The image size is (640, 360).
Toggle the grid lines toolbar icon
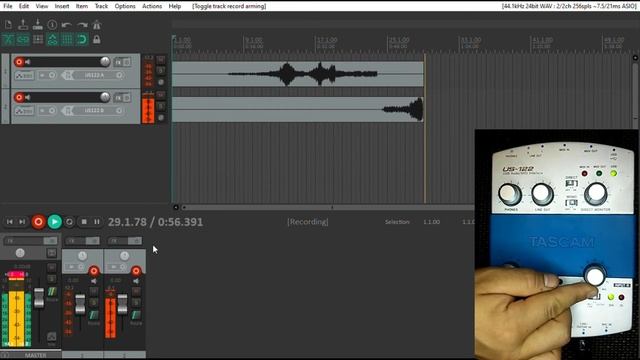pos(67,40)
